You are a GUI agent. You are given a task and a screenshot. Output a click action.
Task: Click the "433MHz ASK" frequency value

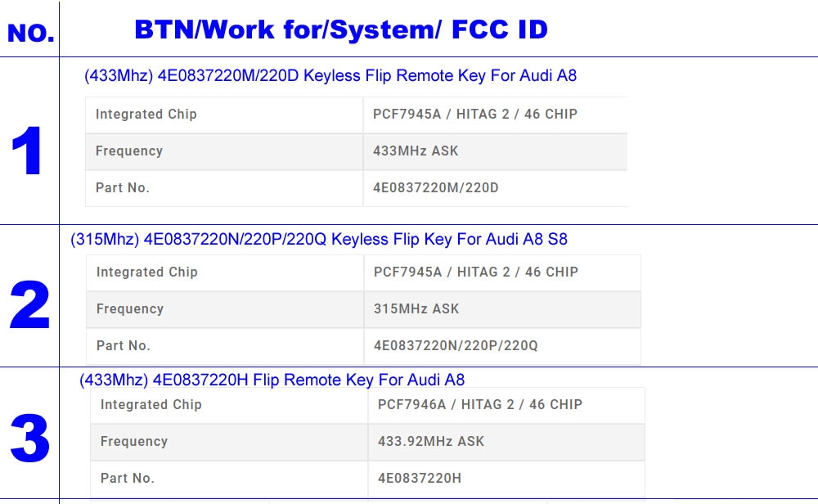click(x=416, y=151)
